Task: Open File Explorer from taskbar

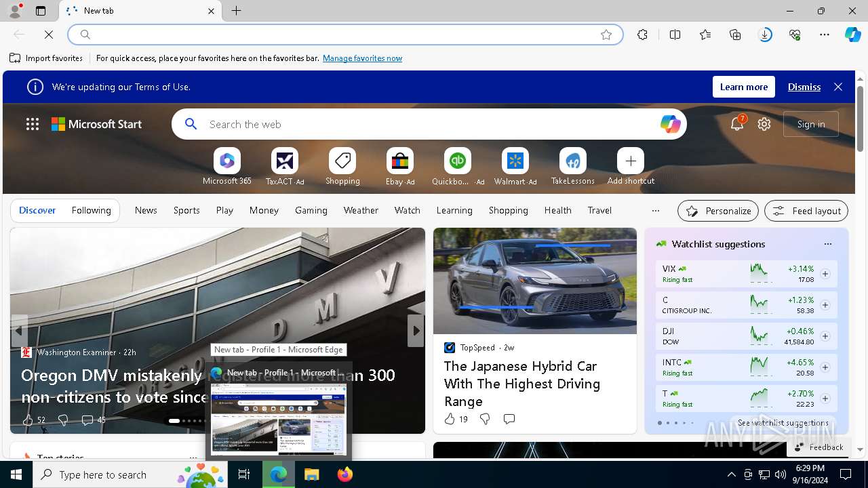Action: 311,474
